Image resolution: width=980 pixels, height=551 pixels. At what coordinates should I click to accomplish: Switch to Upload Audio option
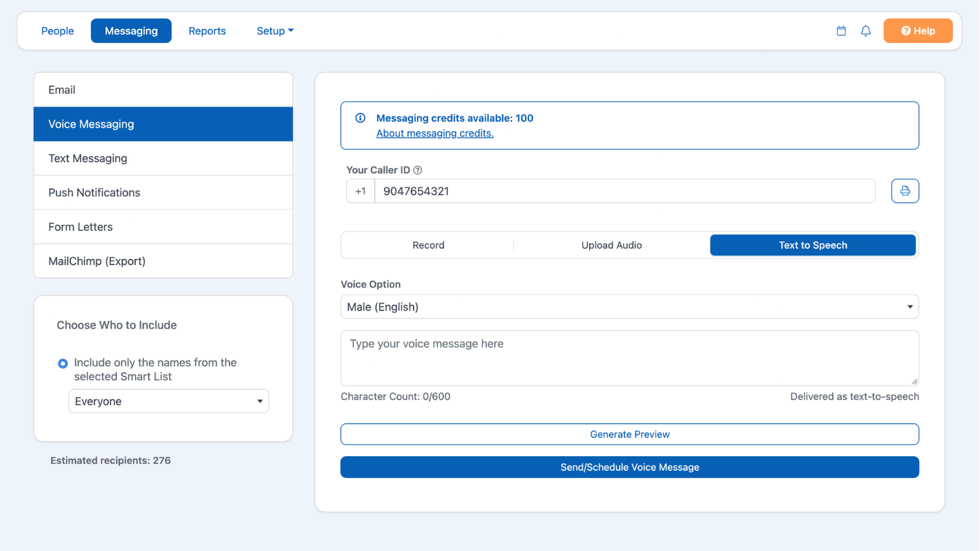pyautogui.click(x=611, y=245)
